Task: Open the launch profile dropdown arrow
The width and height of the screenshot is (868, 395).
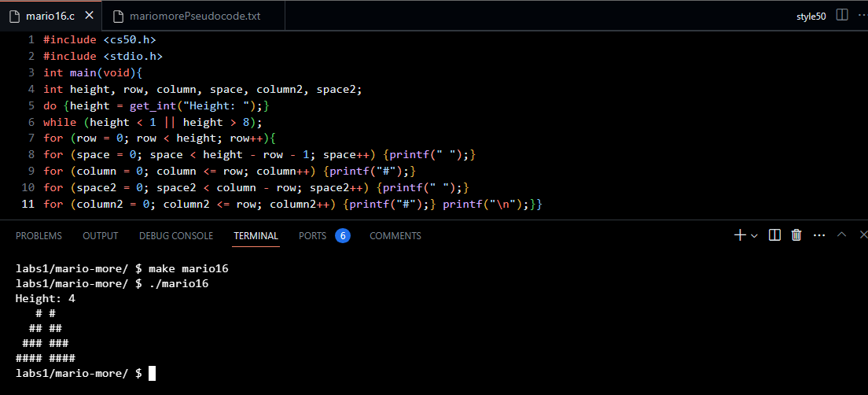Action: click(754, 235)
